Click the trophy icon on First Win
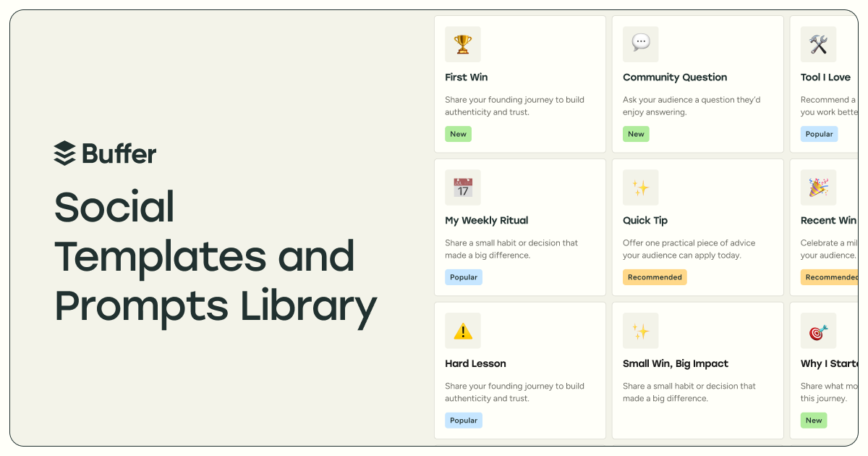 coord(463,44)
